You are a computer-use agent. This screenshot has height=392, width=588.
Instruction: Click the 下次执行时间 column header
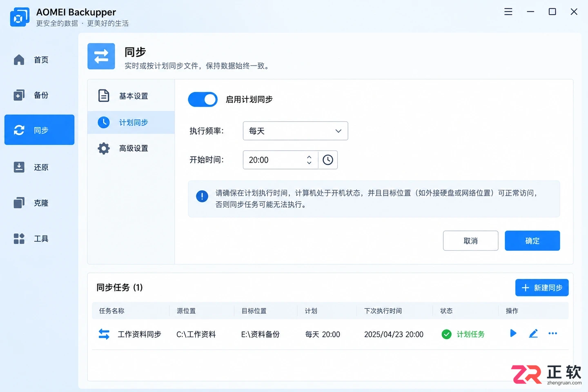383,311
